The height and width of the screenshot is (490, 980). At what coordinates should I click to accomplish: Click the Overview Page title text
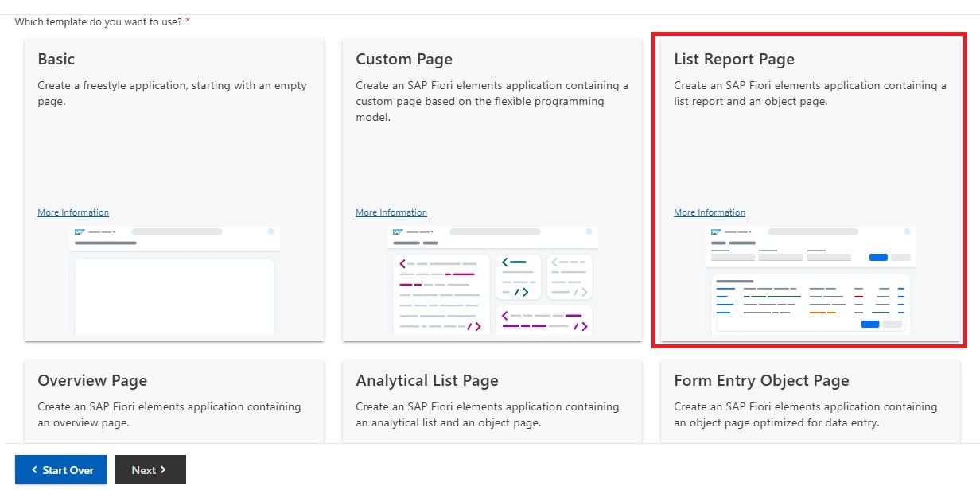tap(92, 380)
